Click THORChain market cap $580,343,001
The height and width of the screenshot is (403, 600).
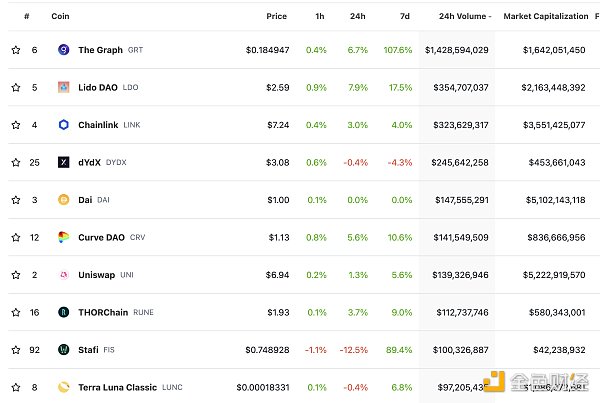pyautogui.click(x=557, y=312)
